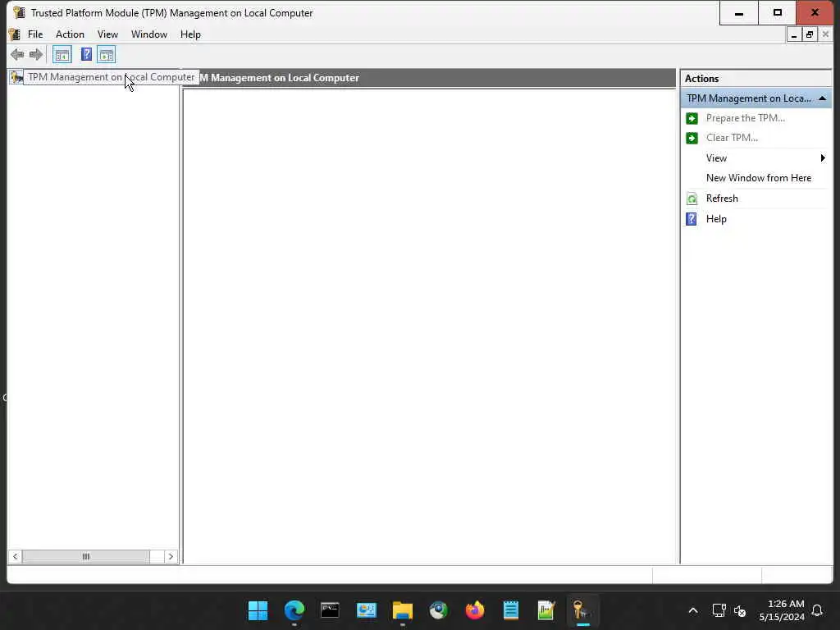Click the TPM Management taskbar key icon

tap(582, 610)
